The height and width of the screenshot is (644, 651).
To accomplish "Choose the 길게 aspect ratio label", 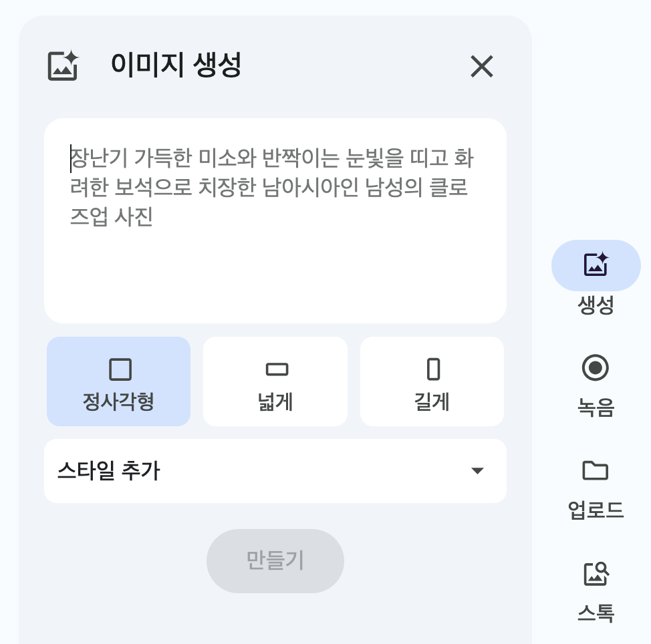I will pyautogui.click(x=432, y=402).
